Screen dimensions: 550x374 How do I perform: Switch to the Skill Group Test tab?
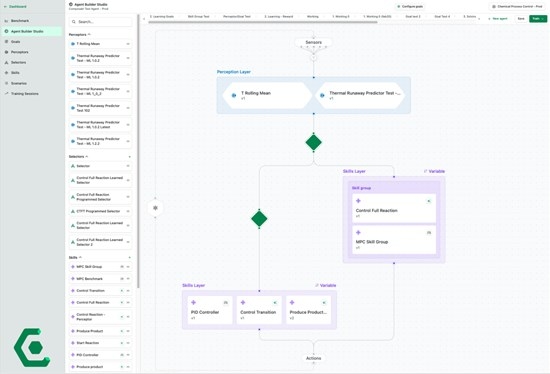199,16
